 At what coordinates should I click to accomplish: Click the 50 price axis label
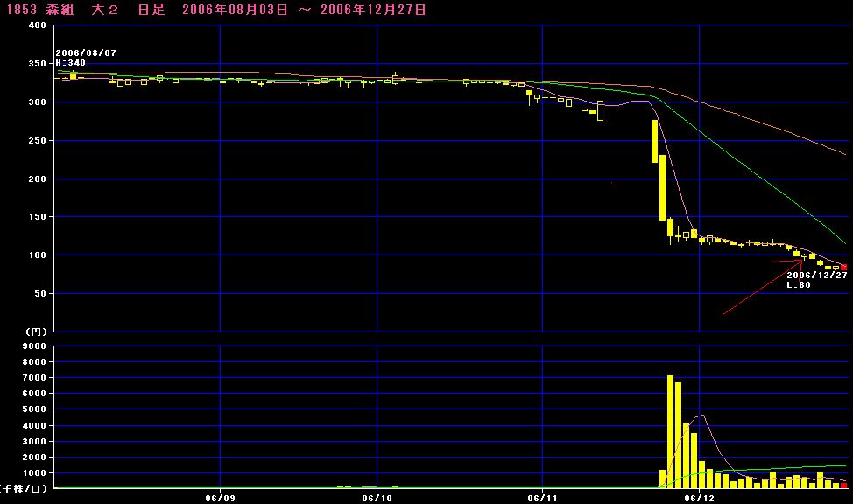pyautogui.click(x=40, y=294)
